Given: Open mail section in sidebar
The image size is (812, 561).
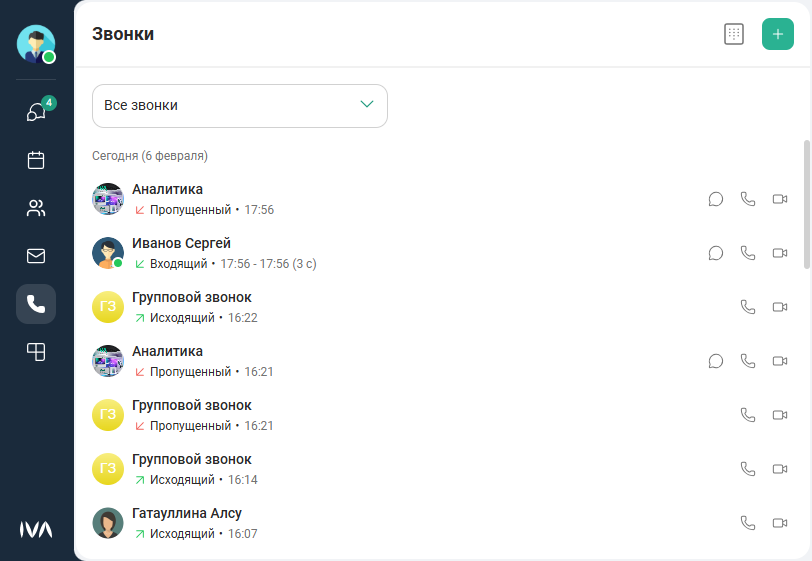Looking at the screenshot, I should (36, 256).
